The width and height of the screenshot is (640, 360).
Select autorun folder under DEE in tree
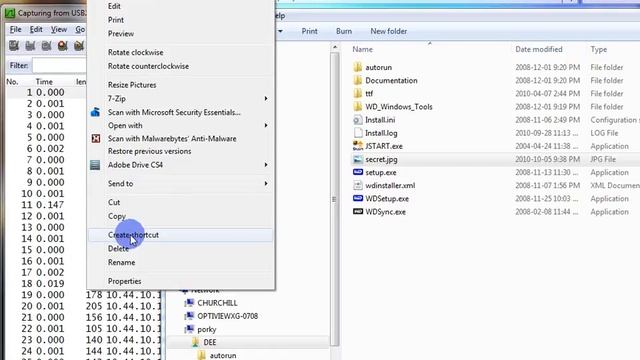(x=222, y=356)
